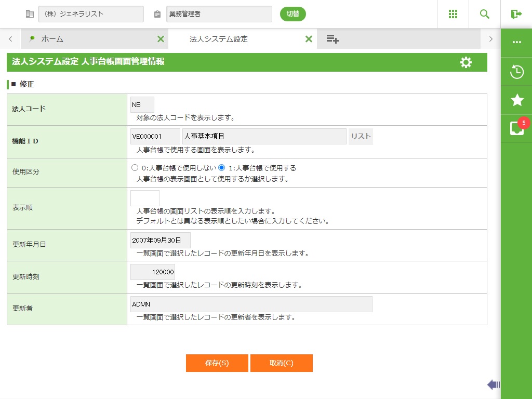Select '1:人事台帳で使用する' radio option
Image resolution: width=532 pixels, height=399 pixels.
coord(222,168)
